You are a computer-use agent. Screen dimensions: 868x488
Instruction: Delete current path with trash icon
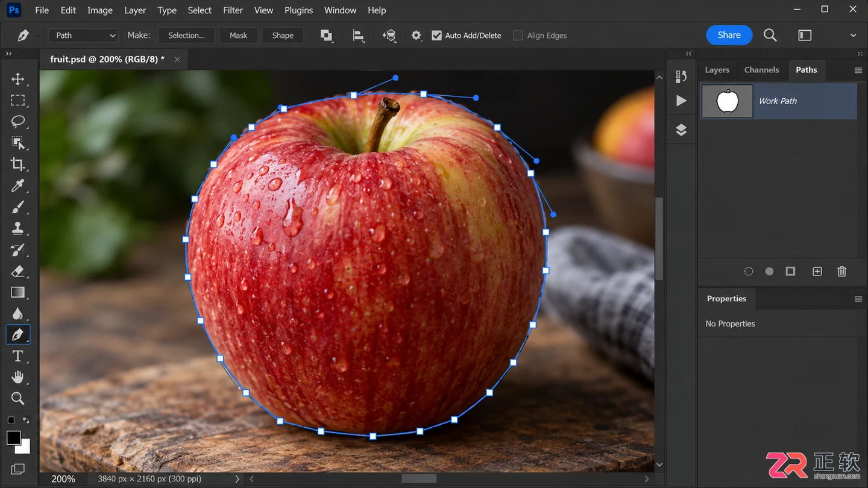click(x=842, y=272)
